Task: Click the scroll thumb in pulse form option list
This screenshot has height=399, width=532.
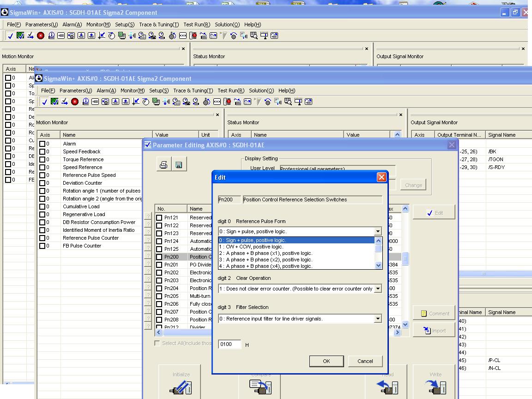Action: tap(378, 248)
